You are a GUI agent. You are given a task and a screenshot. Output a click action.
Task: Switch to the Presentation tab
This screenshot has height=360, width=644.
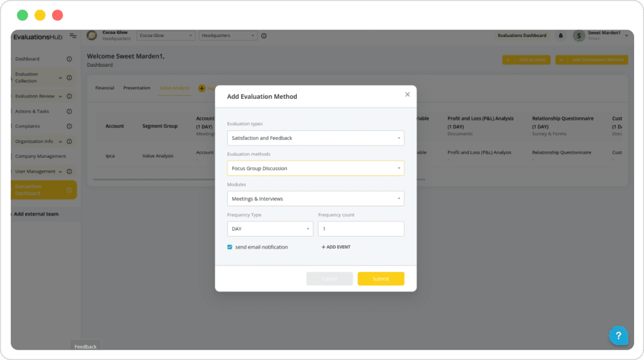point(136,88)
